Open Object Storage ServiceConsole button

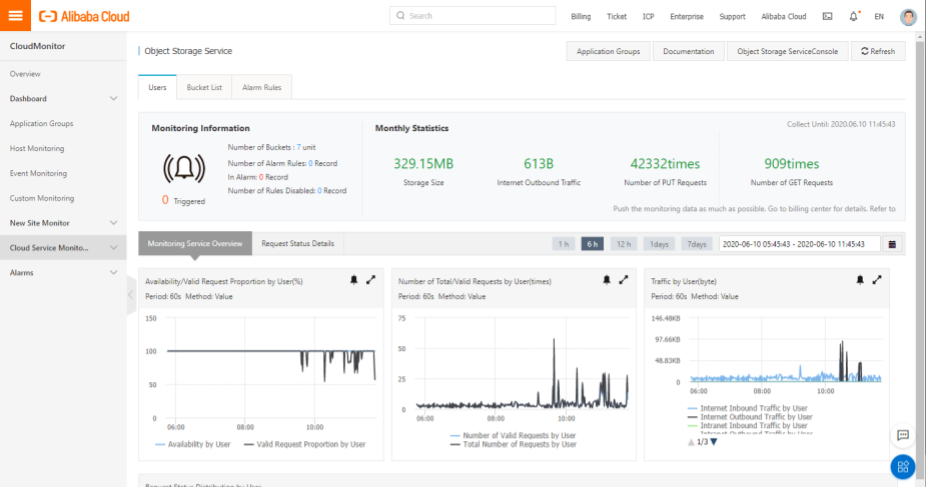pos(787,51)
